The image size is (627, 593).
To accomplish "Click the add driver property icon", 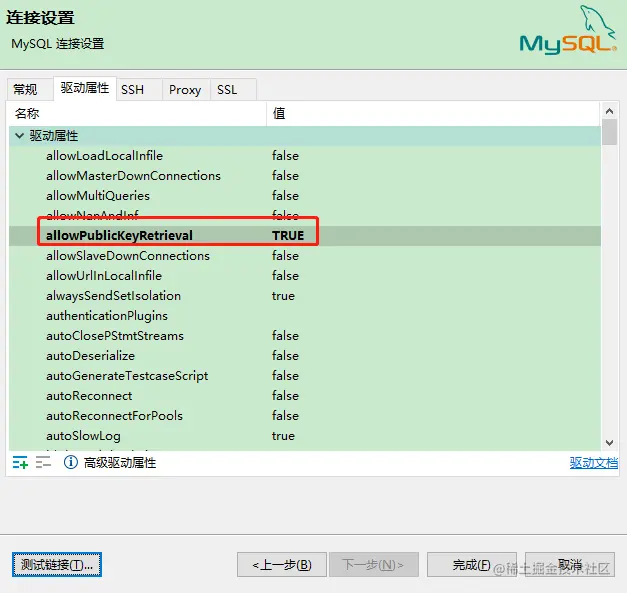I will pos(20,463).
